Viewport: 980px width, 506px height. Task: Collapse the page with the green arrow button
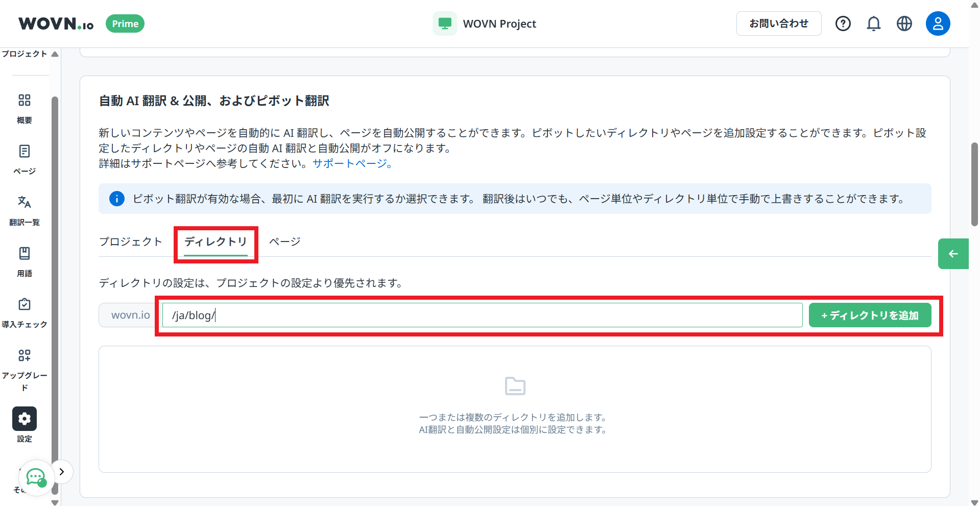click(x=953, y=253)
